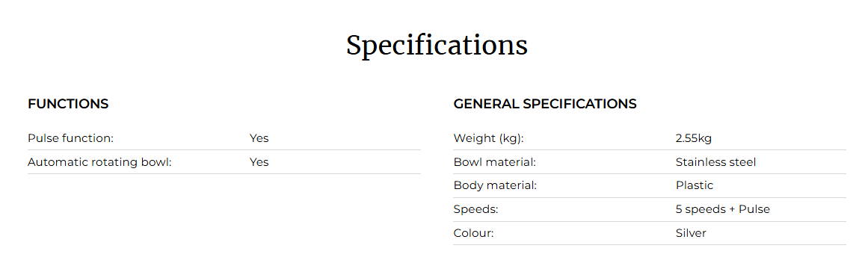Click the Body material label
This screenshot has height=272, width=868.
tap(495, 186)
